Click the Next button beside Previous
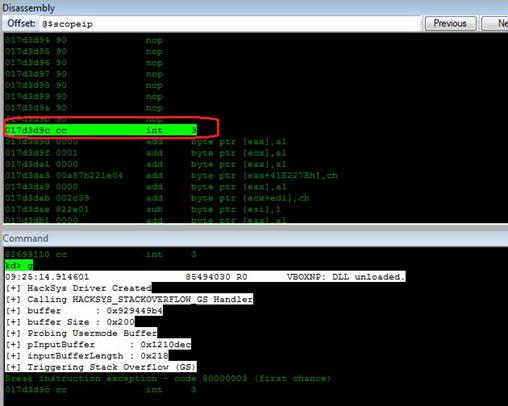This screenshot has height=406, width=508. pyautogui.click(x=495, y=23)
